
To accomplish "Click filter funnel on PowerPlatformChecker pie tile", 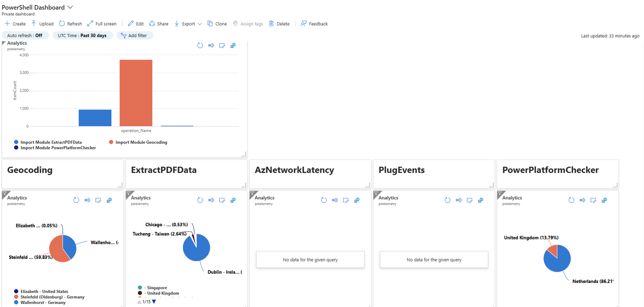I will point(500,194).
